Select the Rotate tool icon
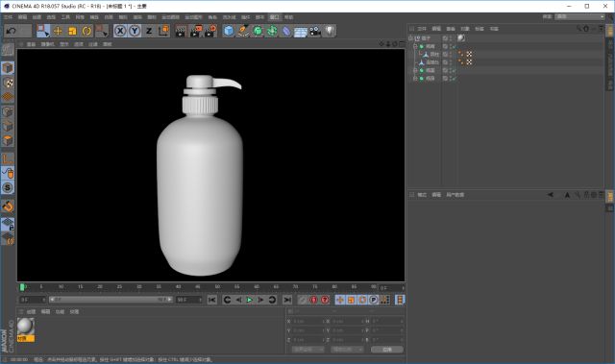This screenshot has width=615, height=364. 86,31
